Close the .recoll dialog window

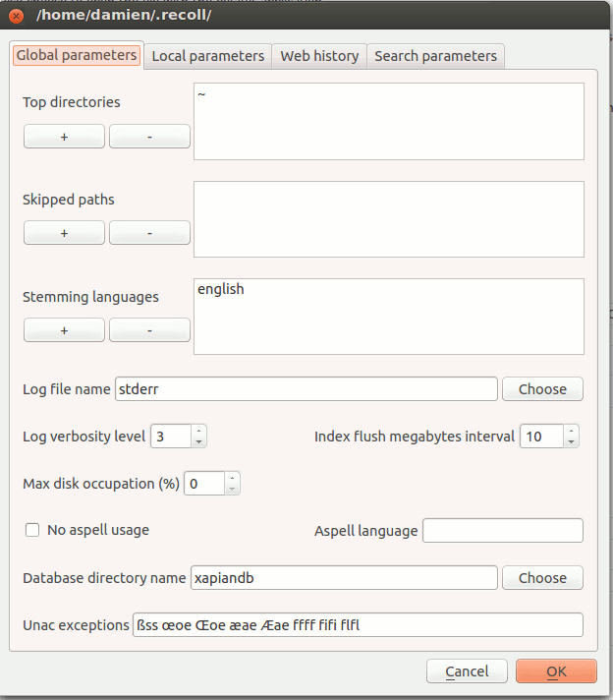pos(17,17)
